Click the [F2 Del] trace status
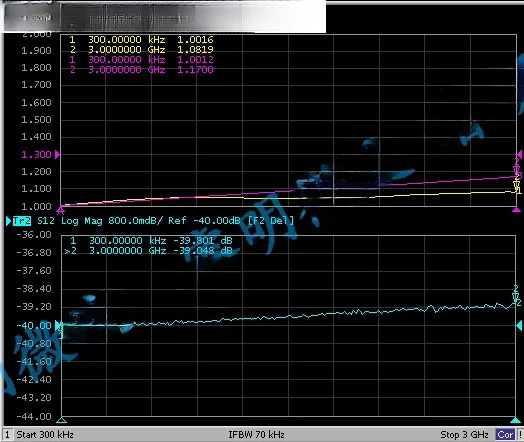Image resolution: width=524 pixels, height=442 pixels. point(271,220)
